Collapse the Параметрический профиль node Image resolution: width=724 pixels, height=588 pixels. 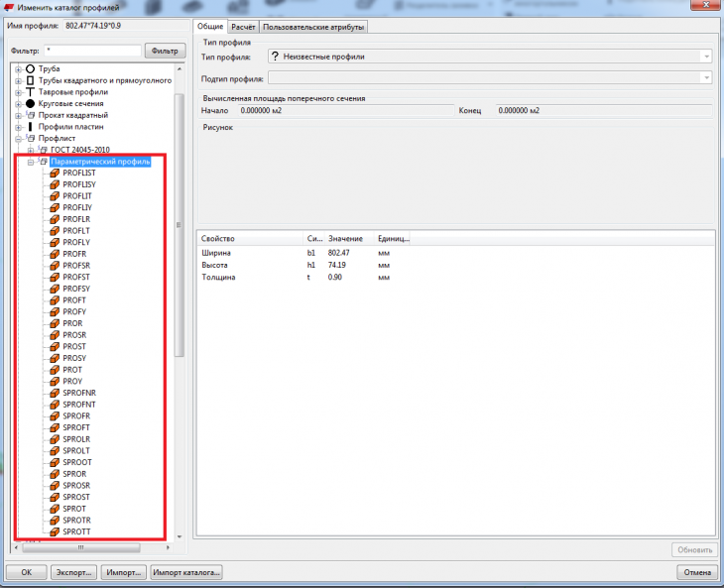31,162
